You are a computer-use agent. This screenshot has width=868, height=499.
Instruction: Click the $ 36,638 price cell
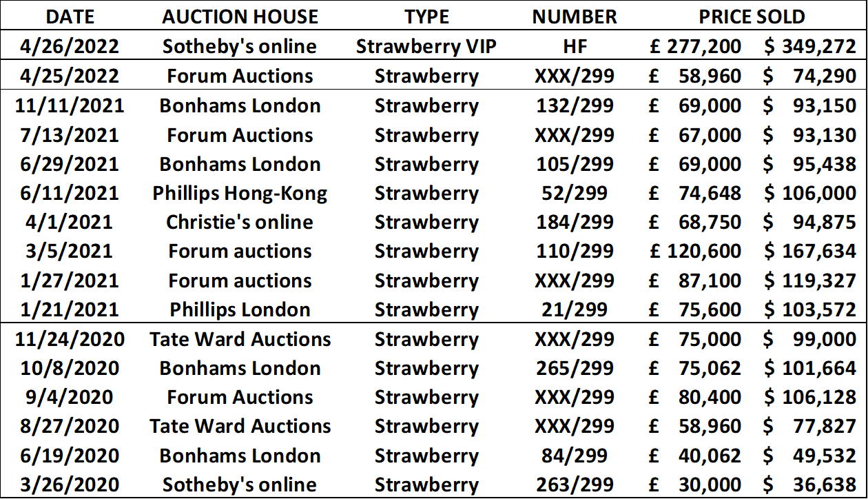[x=809, y=485]
